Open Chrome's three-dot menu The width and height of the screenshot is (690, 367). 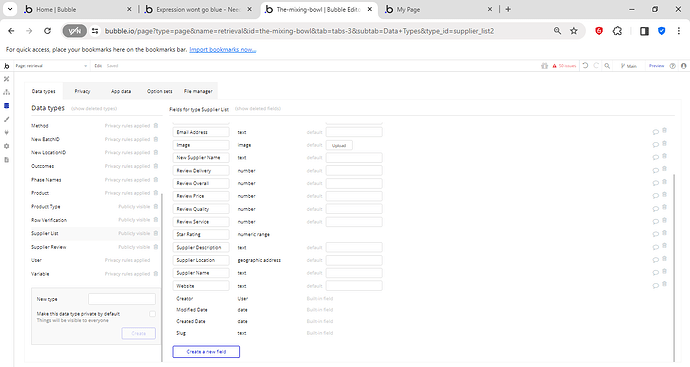click(679, 31)
